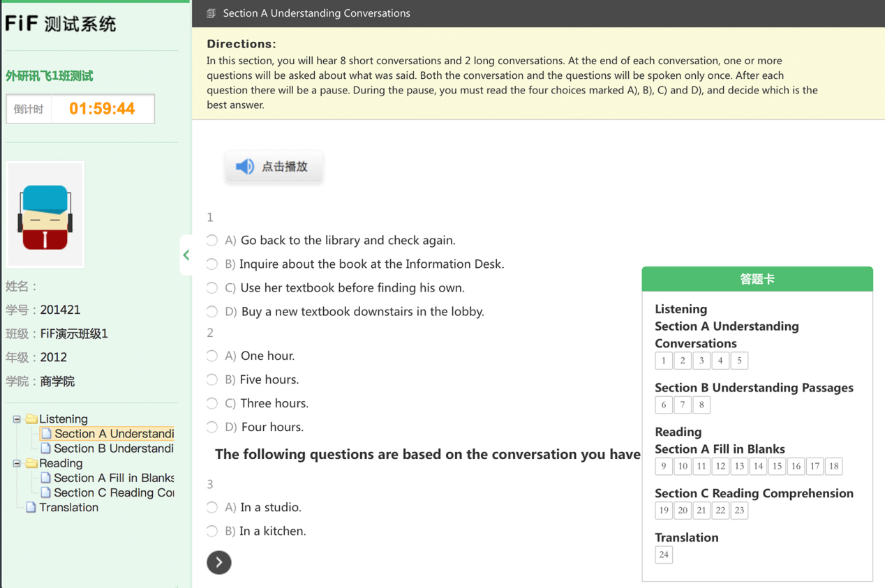Select 'In a studio' for question 3
Viewport: 885px width, 588px height.
212,508
